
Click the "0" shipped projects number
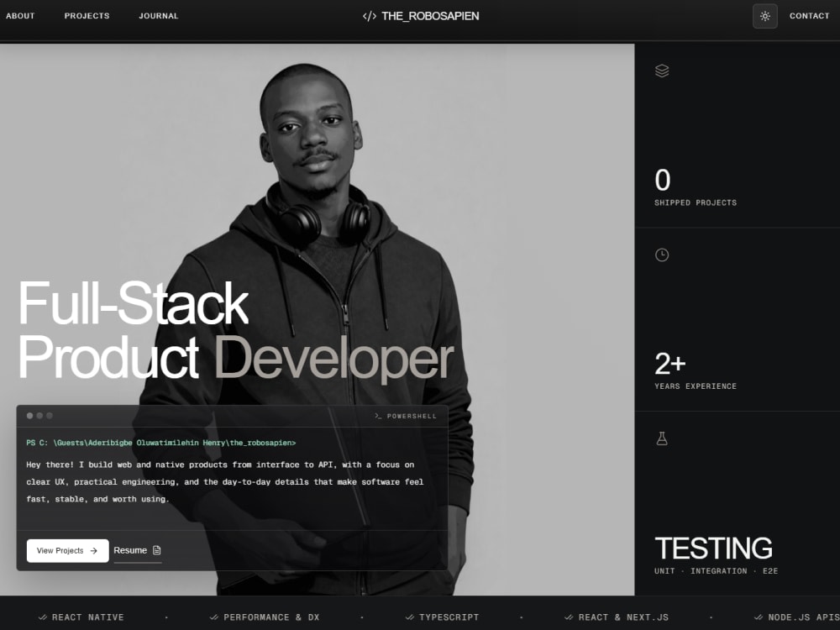[x=663, y=180]
